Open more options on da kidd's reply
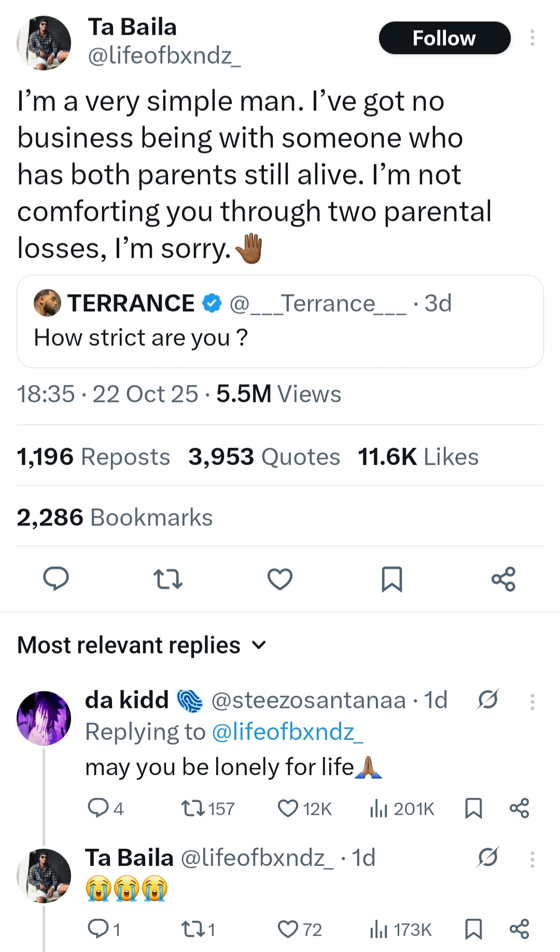Image resolution: width=560 pixels, height=952 pixels. (532, 702)
